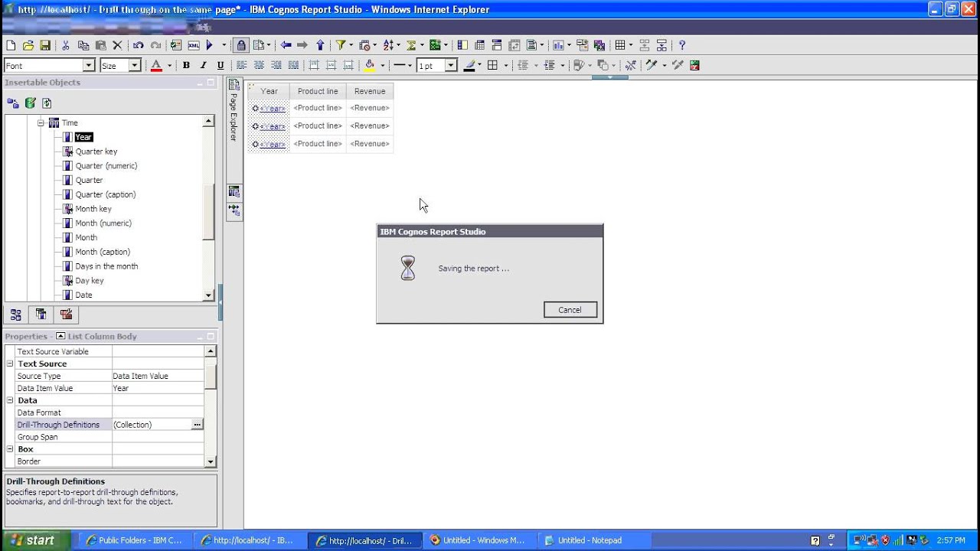Click the Pick up style eyedropper icon
The height and width of the screenshot is (551, 980).
(652, 65)
